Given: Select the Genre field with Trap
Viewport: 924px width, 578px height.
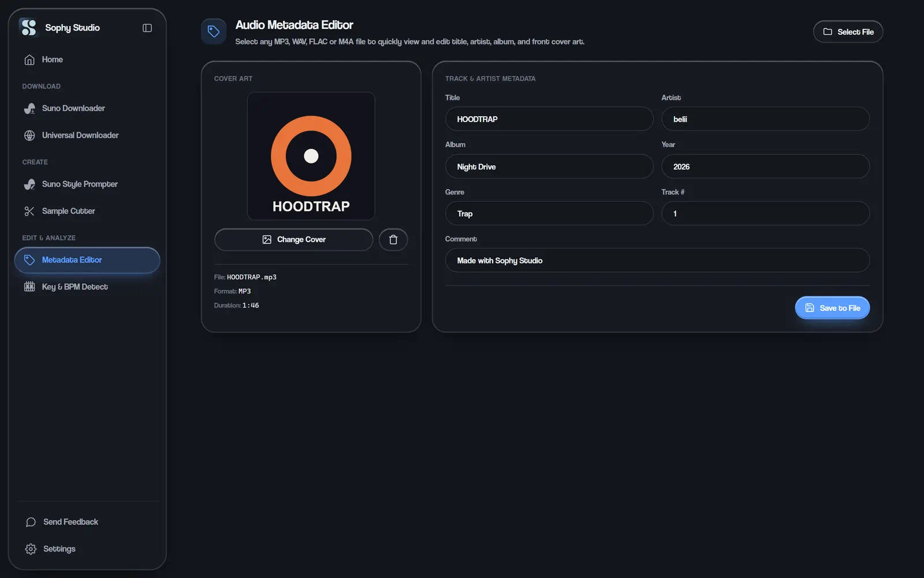Looking at the screenshot, I should point(549,213).
